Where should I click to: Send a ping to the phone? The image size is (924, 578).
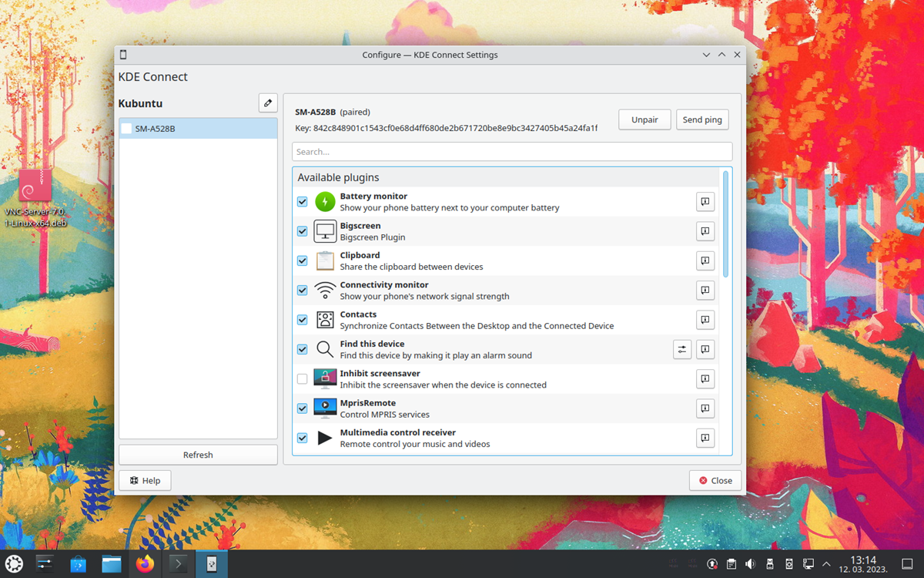[x=702, y=120]
